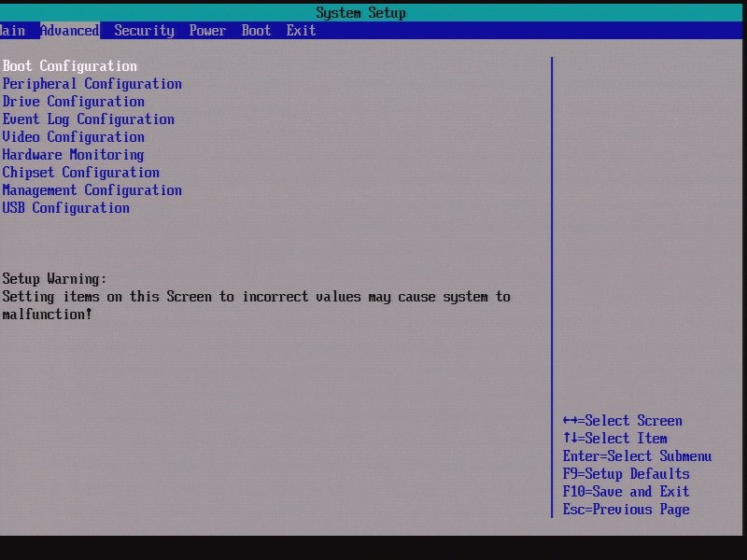Switch to the Power tab
The width and height of the screenshot is (747, 560).
click(x=206, y=30)
